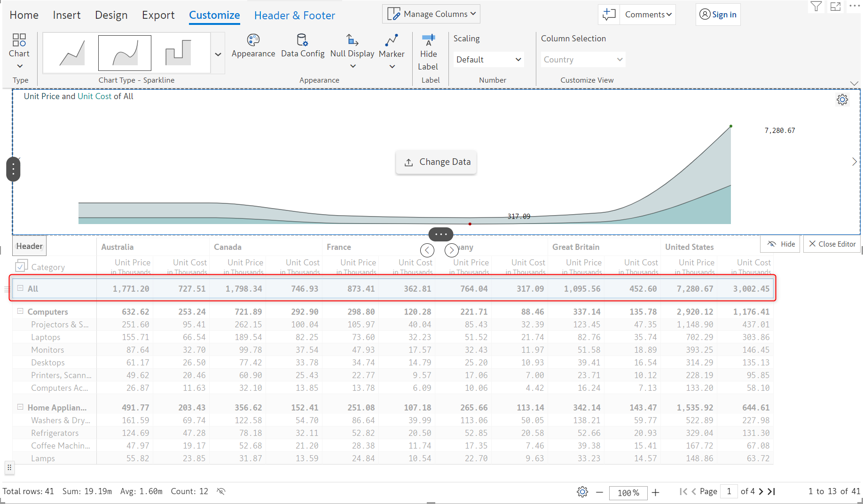
Task: Select the step-area sparkline chart type
Action: point(178,53)
